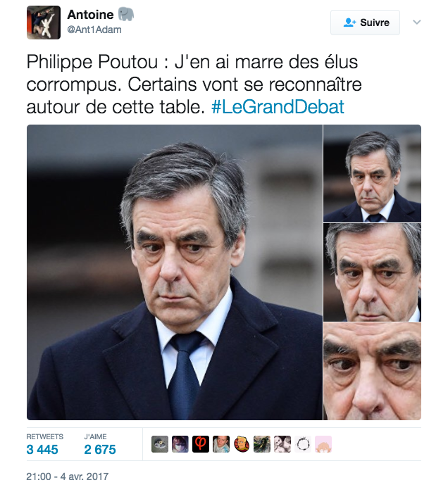Screen dimensions: 448x492
Task: Open the large main photo in the tweet
Action: coord(175,272)
